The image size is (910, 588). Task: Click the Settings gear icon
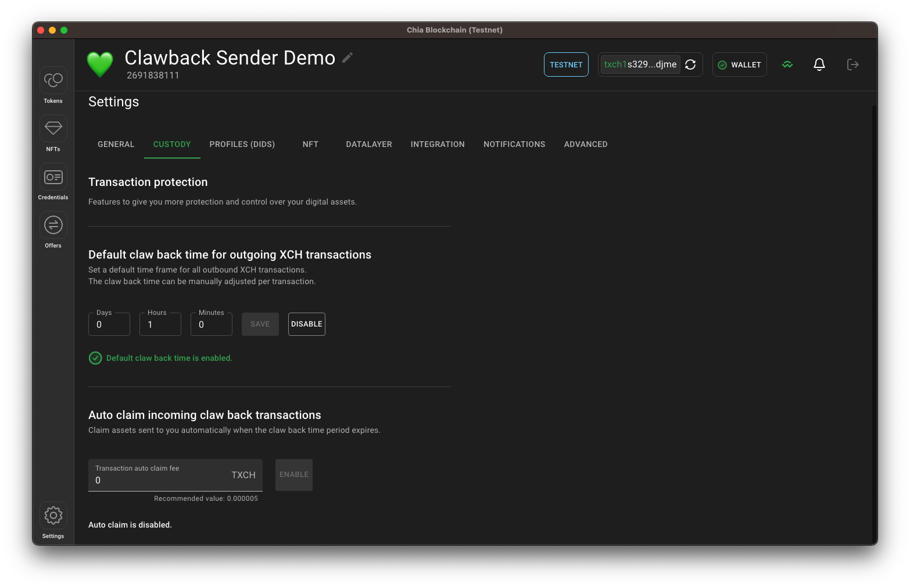pyautogui.click(x=53, y=515)
